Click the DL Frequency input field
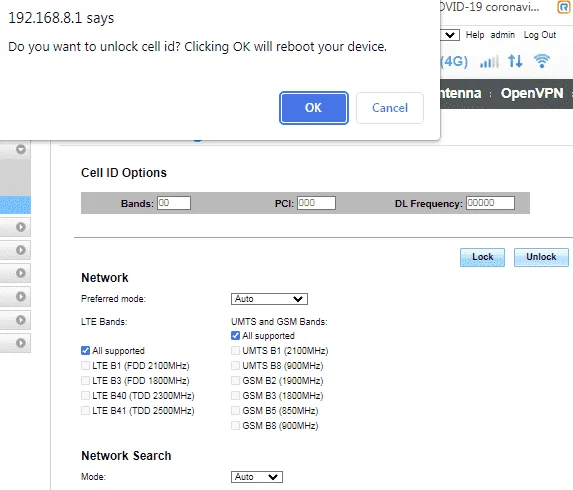The height and width of the screenshot is (490, 573). (490, 203)
